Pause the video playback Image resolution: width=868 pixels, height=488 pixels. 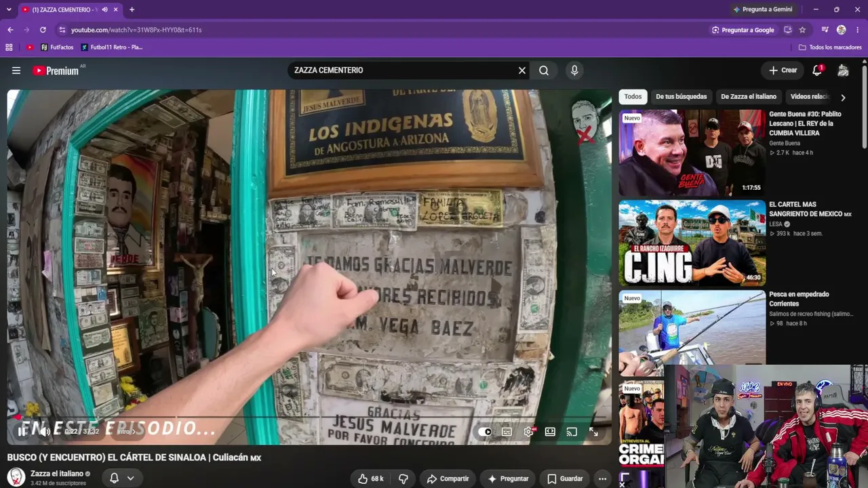[x=22, y=431]
